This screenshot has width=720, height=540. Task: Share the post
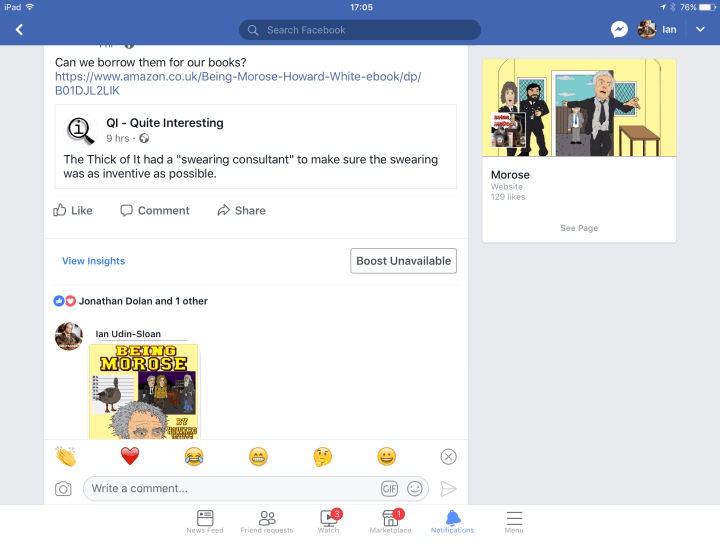[x=241, y=210]
